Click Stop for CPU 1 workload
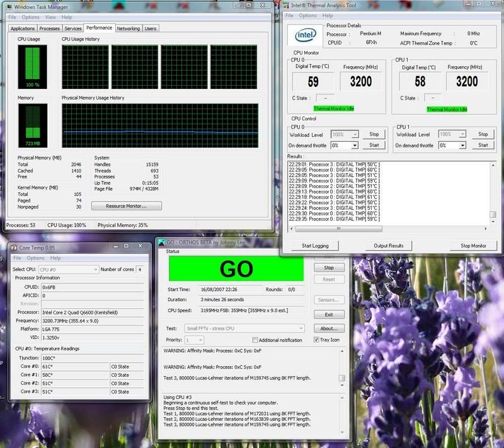504x448 pixels. click(483, 134)
